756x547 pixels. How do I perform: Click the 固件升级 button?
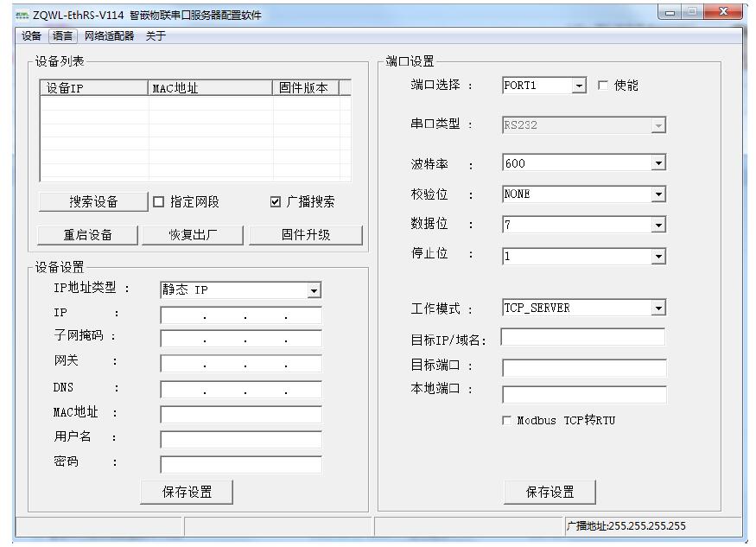(306, 235)
